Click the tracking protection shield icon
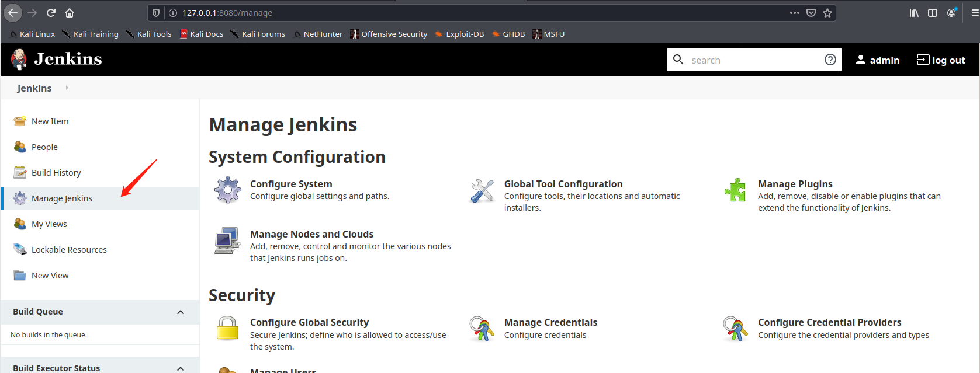Image resolution: width=980 pixels, height=373 pixels. click(x=156, y=13)
